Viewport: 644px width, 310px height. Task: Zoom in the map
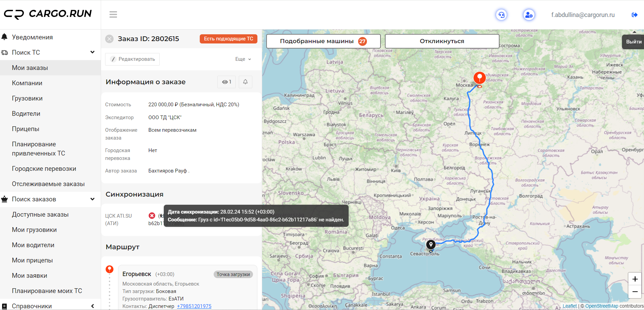(x=635, y=279)
